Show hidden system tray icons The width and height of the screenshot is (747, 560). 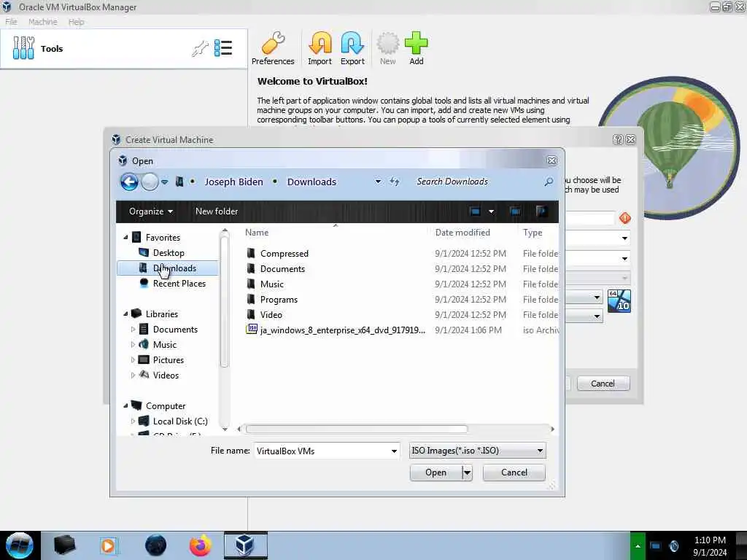638,545
